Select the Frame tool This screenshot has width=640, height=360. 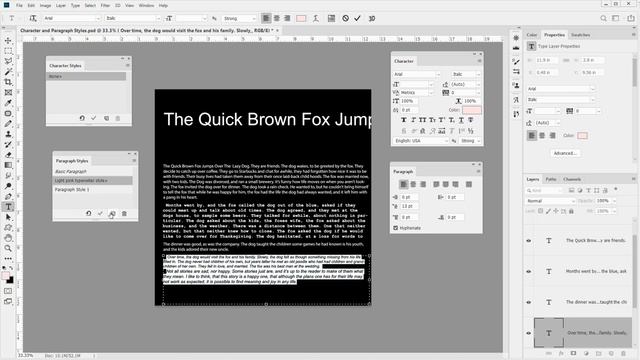pos(8,93)
